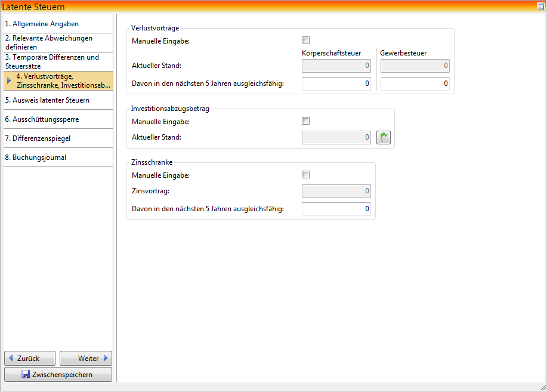The image size is (547, 392).
Task: Click Körperschaftsteuer 5-year offsettable amount field
Action: (x=336, y=84)
